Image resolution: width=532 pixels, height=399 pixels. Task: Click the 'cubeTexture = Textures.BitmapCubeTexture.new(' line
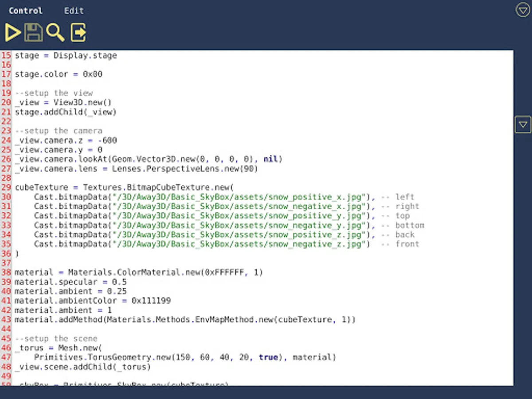tap(124, 188)
